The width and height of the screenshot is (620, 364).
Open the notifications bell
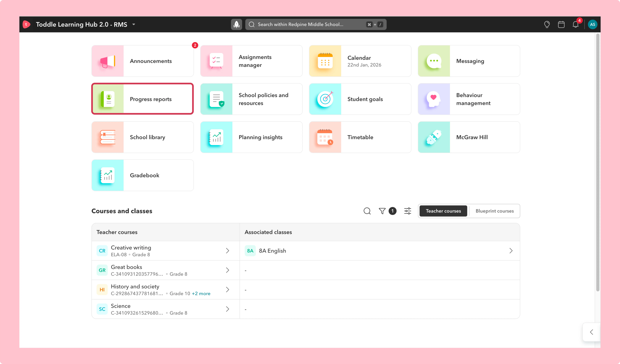coord(575,24)
